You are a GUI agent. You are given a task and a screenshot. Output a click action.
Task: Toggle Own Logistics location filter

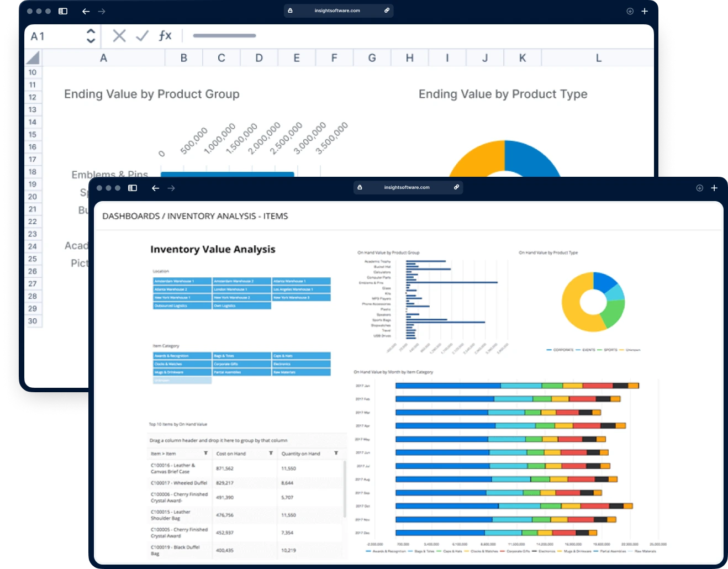coord(242,305)
